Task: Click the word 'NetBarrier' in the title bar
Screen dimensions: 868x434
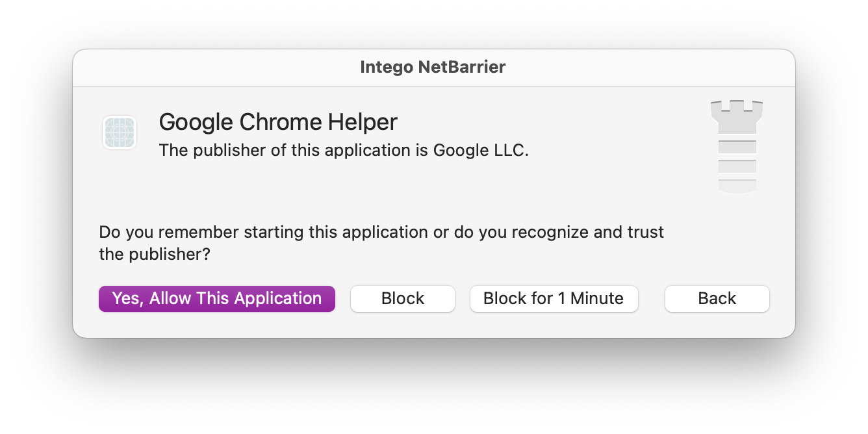Action: coord(460,67)
